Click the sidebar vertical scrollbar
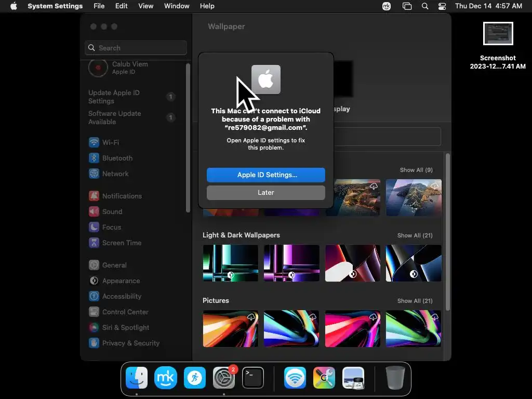Viewport: 532px width, 399px height. [188, 138]
